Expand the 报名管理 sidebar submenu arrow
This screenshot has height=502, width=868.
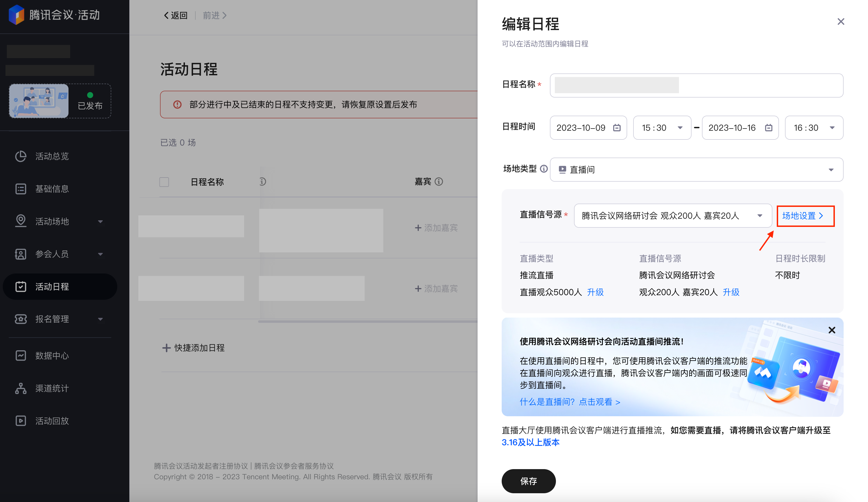[x=100, y=320]
